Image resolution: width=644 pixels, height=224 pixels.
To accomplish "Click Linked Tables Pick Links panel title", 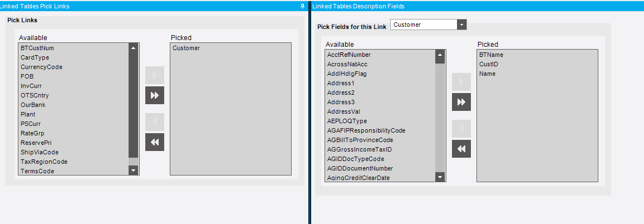I will click(x=35, y=6).
